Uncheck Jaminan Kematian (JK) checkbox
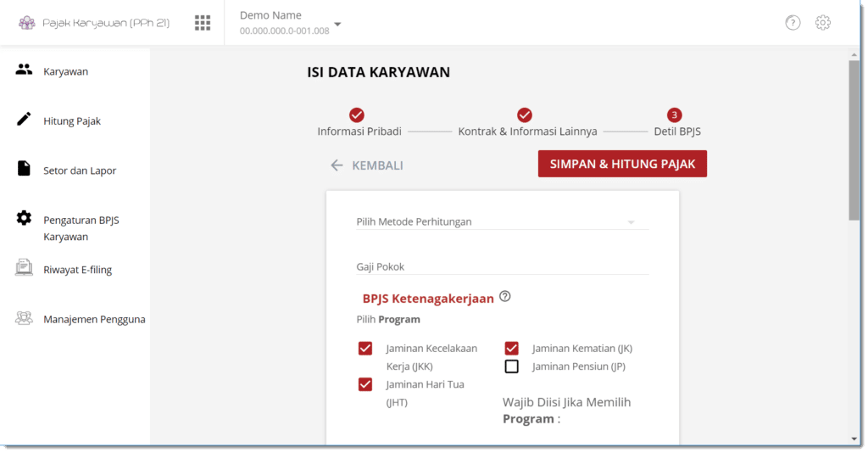 tap(511, 349)
